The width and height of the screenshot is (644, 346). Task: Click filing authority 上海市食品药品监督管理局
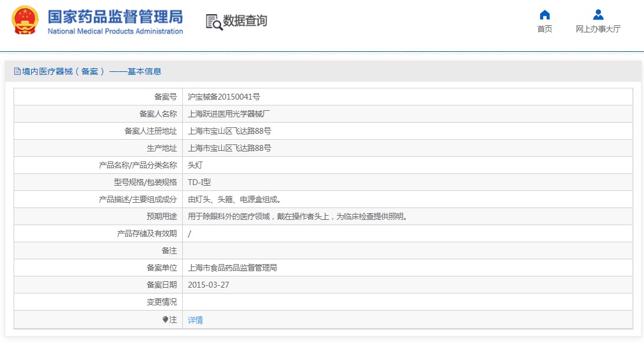(232, 268)
